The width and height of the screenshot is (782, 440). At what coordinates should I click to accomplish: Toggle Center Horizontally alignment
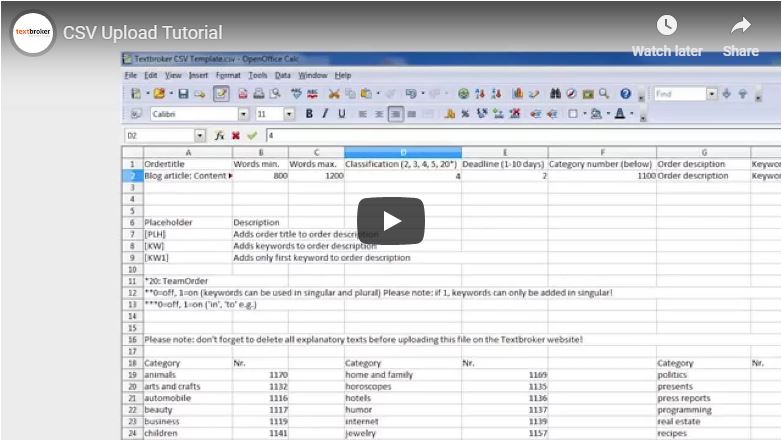(x=379, y=114)
